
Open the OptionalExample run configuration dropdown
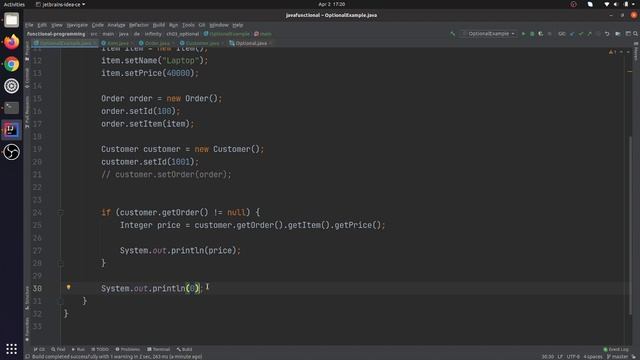(x=489, y=34)
